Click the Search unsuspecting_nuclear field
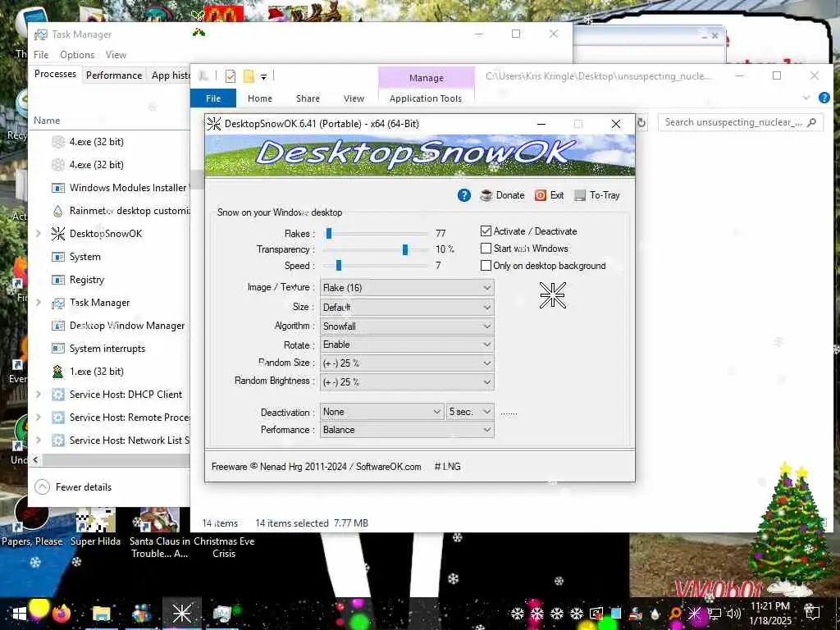This screenshot has height=630, width=840. tap(740, 123)
